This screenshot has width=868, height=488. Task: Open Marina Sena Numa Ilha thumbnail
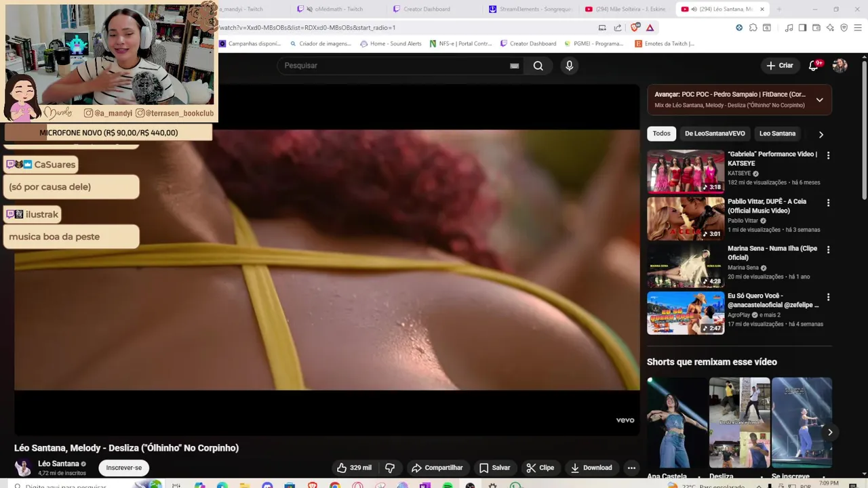click(686, 266)
